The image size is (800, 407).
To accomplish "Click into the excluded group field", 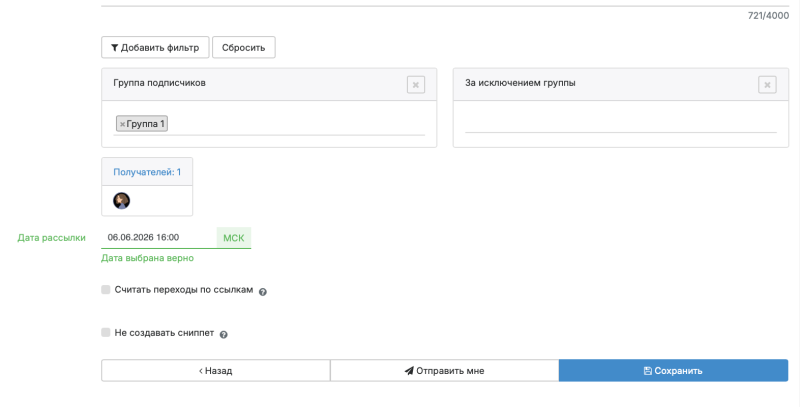I will [x=620, y=122].
